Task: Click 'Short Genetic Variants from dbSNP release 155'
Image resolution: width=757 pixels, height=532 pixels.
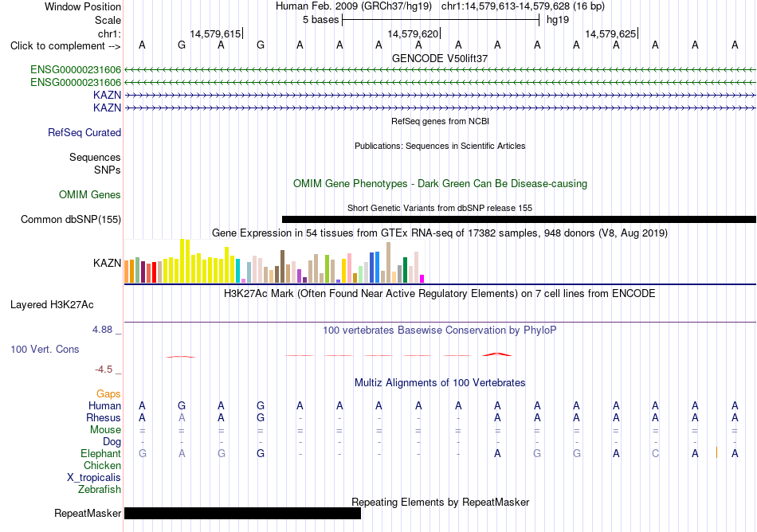Action: point(440,208)
